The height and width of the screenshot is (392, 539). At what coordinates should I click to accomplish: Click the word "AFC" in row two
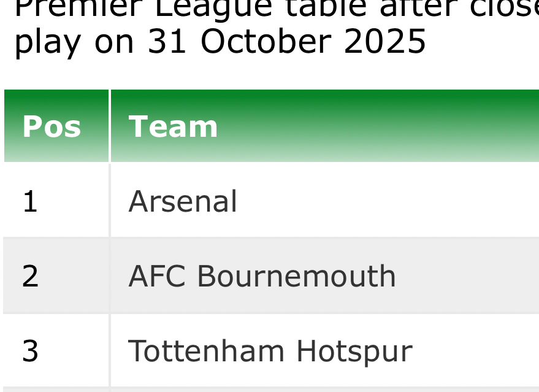tap(157, 276)
